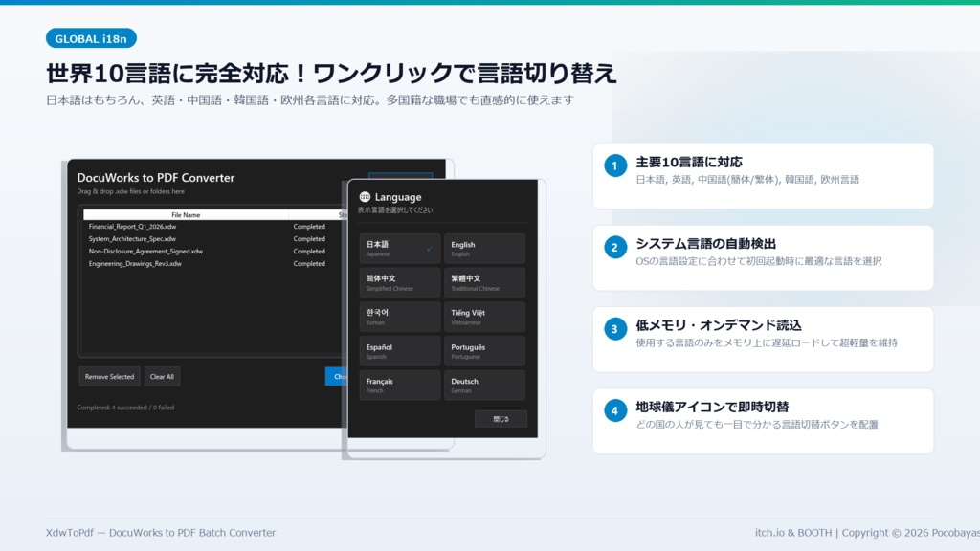Click the number 2 circle icon
The image size is (980, 551).
point(615,248)
